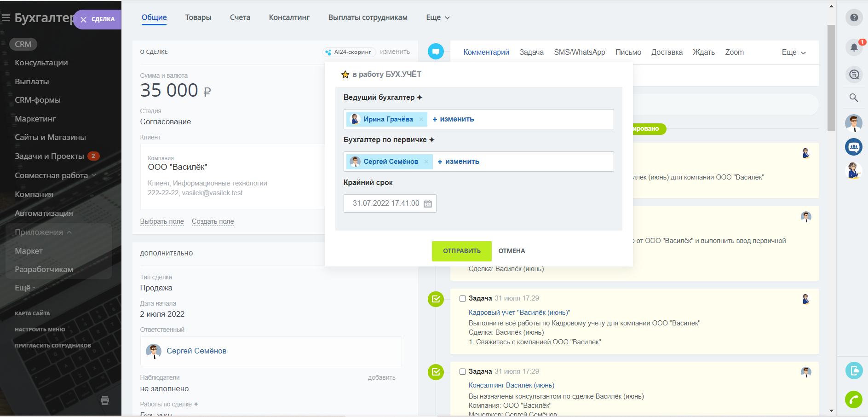Screen dimensions: 868x417
Task: Select the Задача timeline tab
Action: (x=532, y=52)
